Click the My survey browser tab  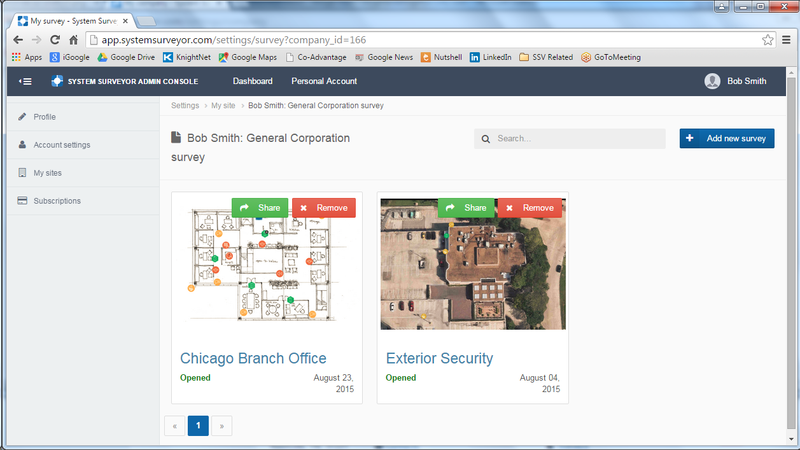click(x=71, y=21)
